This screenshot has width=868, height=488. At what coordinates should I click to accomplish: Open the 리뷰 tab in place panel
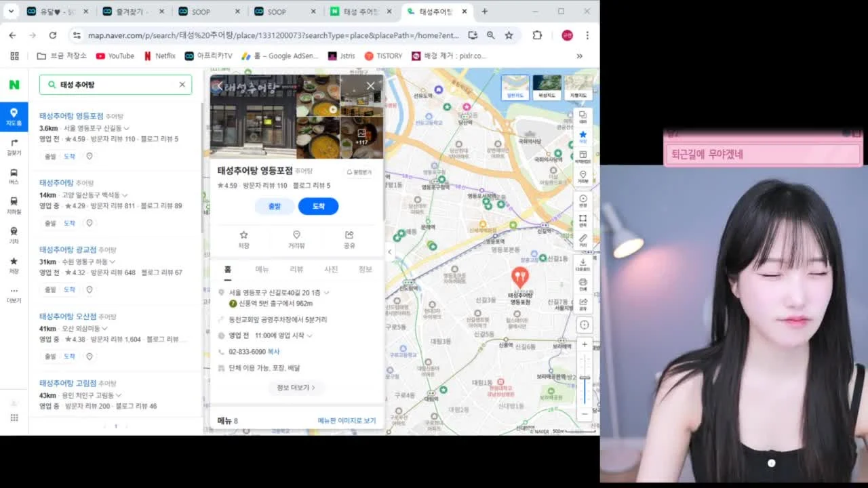click(x=296, y=269)
